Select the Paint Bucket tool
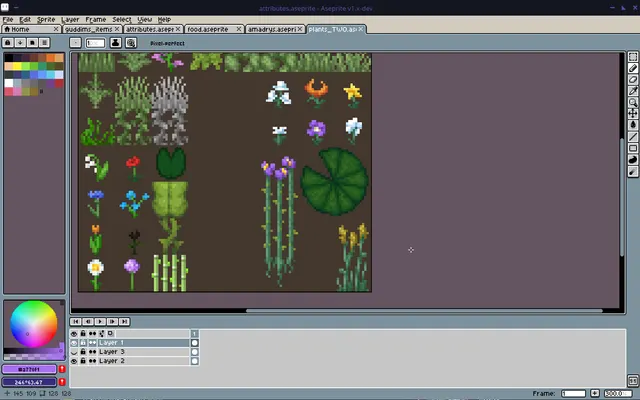Viewport: 640px width, 400px height. 633,125
